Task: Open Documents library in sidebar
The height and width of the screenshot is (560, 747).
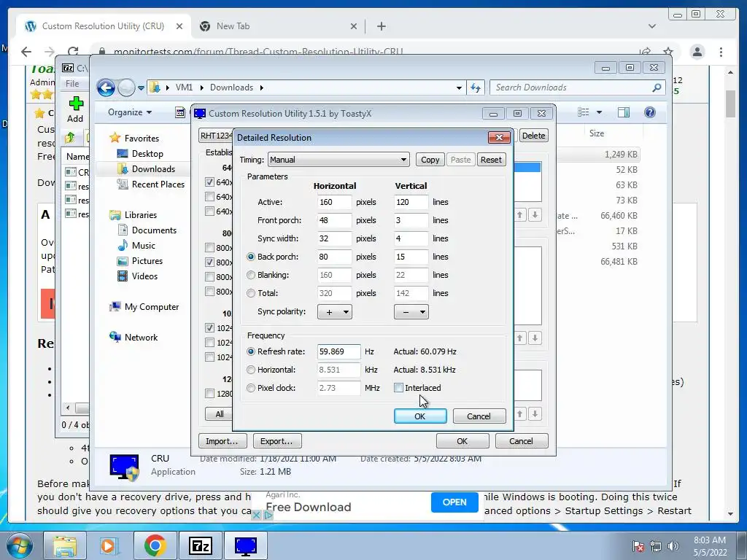Action: [x=154, y=230]
